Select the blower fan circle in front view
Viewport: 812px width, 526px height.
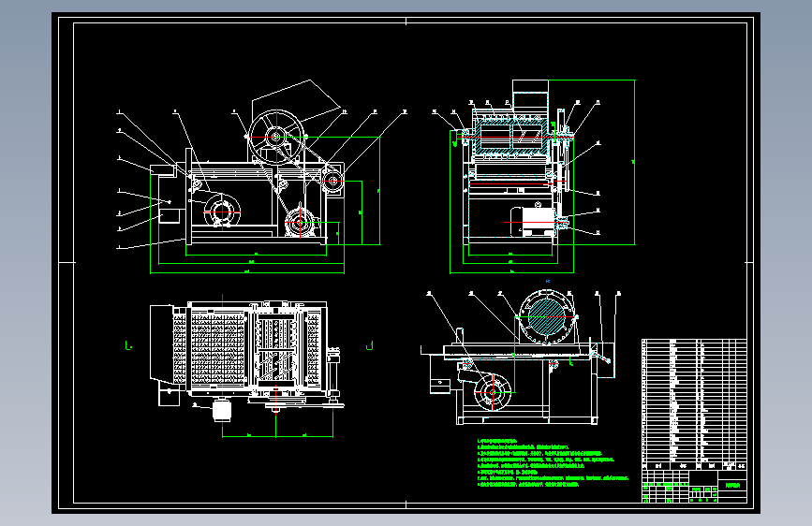click(222, 212)
